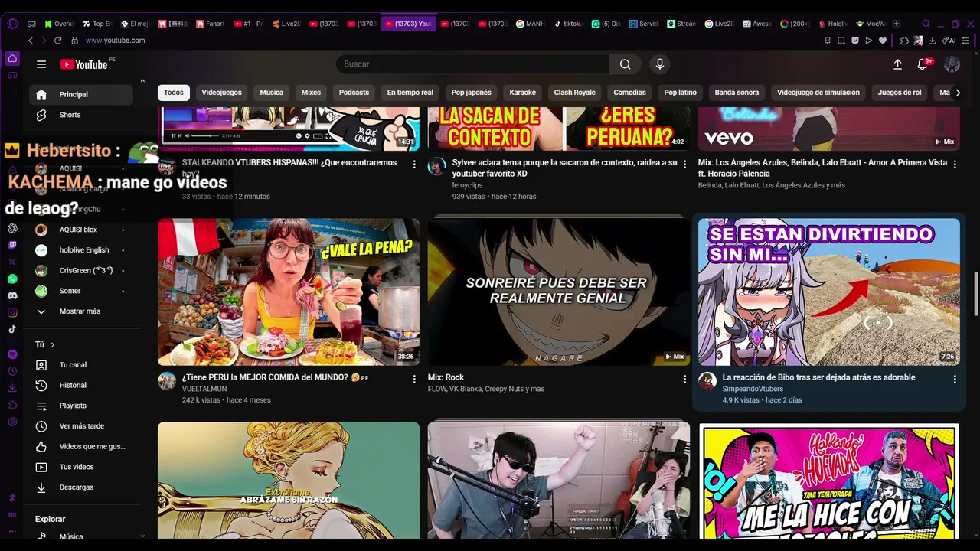Open options for Los Ángeles Azules mix
Image resolution: width=980 pixels, height=551 pixels.
pos(955,164)
